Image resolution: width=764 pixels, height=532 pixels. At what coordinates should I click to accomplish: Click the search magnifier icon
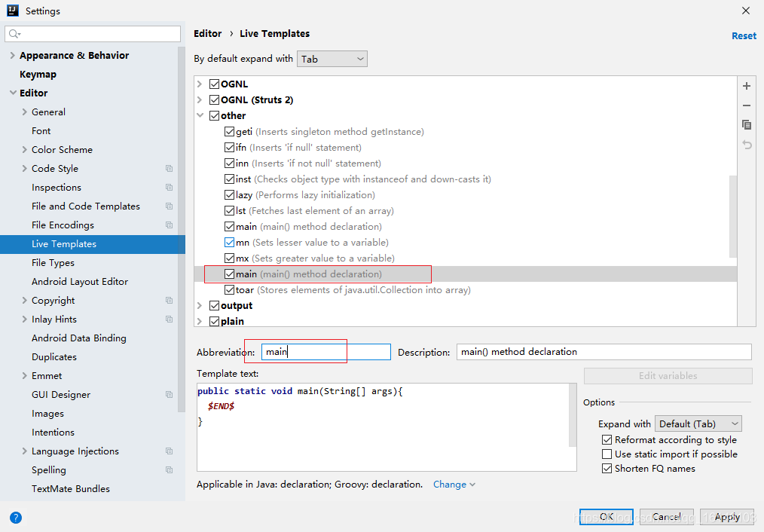click(x=14, y=34)
